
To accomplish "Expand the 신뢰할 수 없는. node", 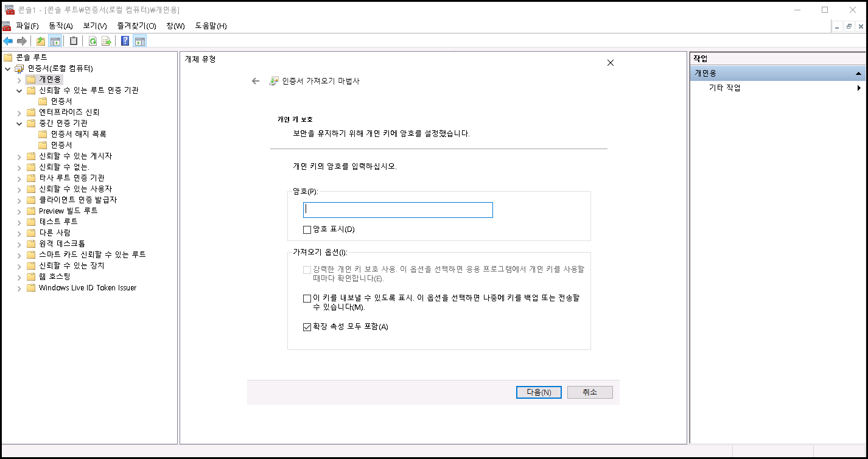I will click(19, 167).
